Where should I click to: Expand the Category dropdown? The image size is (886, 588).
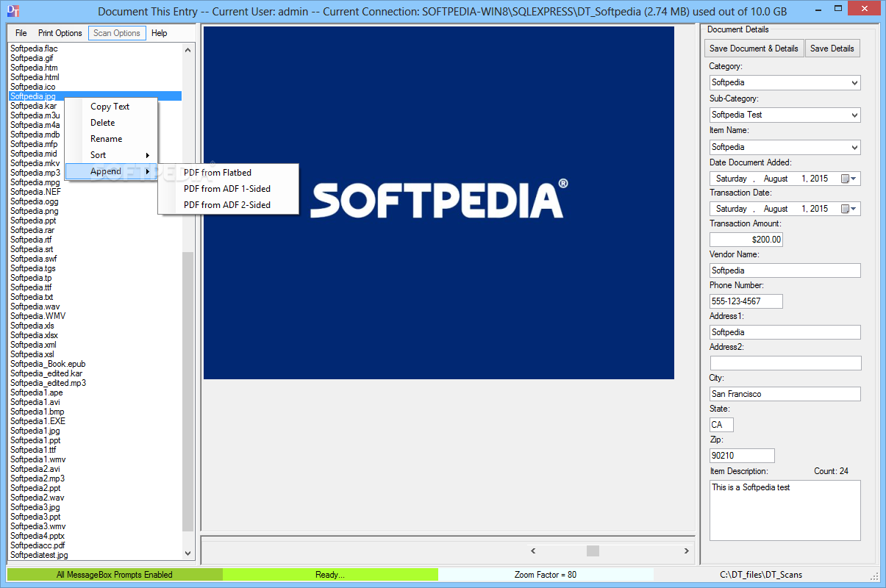coord(854,83)
